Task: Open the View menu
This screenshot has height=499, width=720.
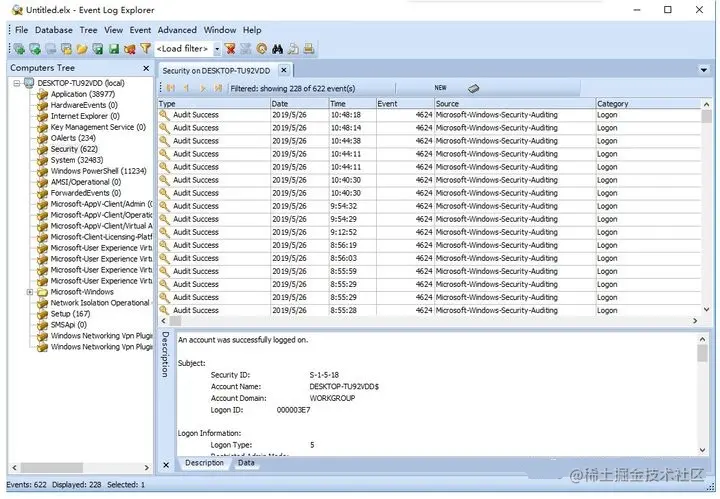Action: (x=113, y=30)
